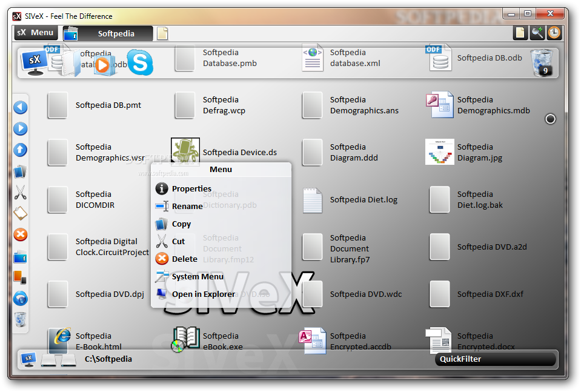Select Softpedia DVD.wdc file
Viewport: 581px width, 392px height.
point(352,294)
